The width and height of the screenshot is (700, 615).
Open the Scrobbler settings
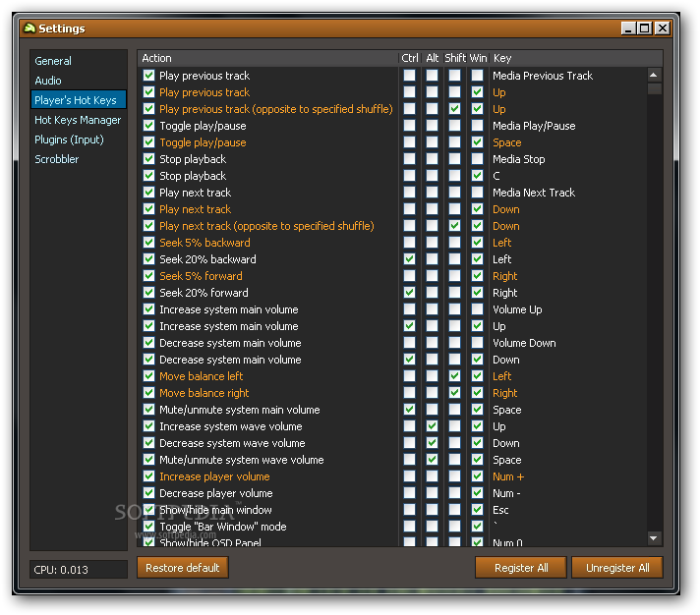coord(57,159)
